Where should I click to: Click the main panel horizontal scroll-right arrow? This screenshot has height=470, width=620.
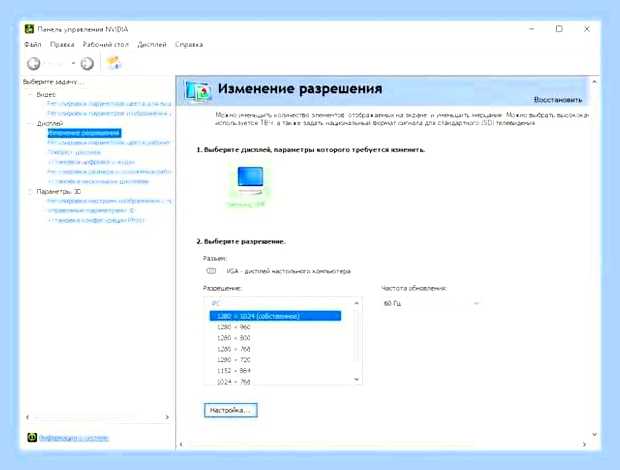pos(584,444)
